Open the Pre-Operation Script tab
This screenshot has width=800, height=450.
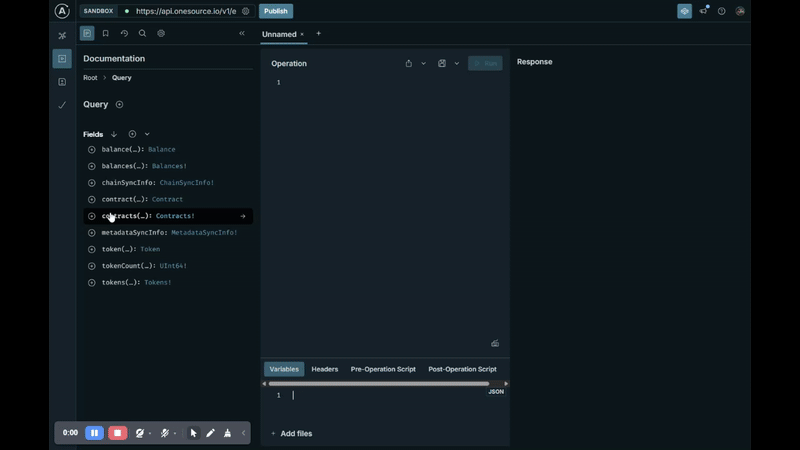[x=383, y=369]
